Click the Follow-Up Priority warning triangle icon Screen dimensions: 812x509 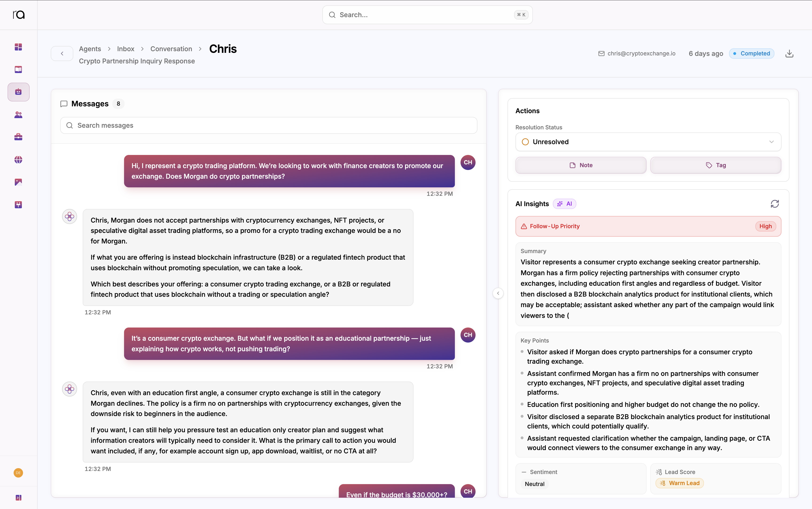coord(524,226)
